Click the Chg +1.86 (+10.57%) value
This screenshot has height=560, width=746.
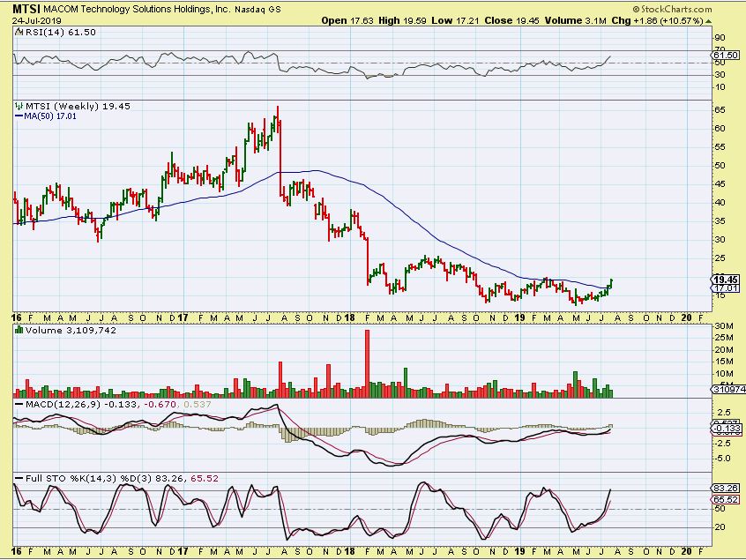pyautogui.click(x=658, y=20)
